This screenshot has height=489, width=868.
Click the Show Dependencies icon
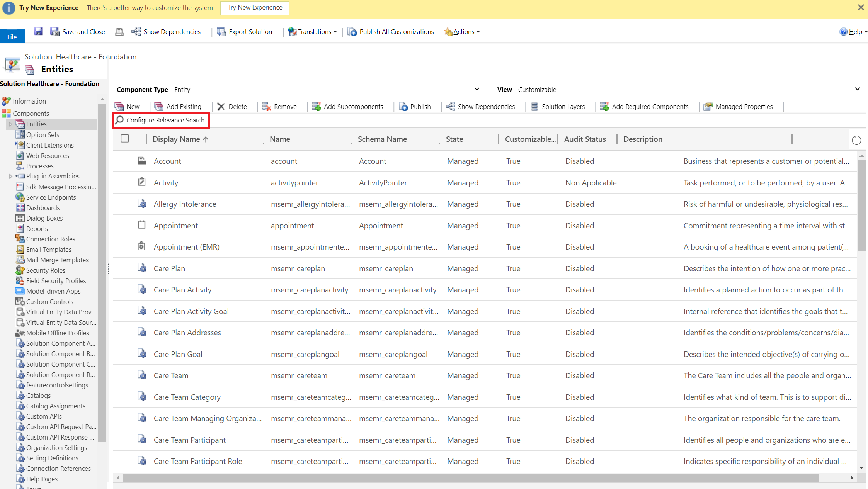452,106
